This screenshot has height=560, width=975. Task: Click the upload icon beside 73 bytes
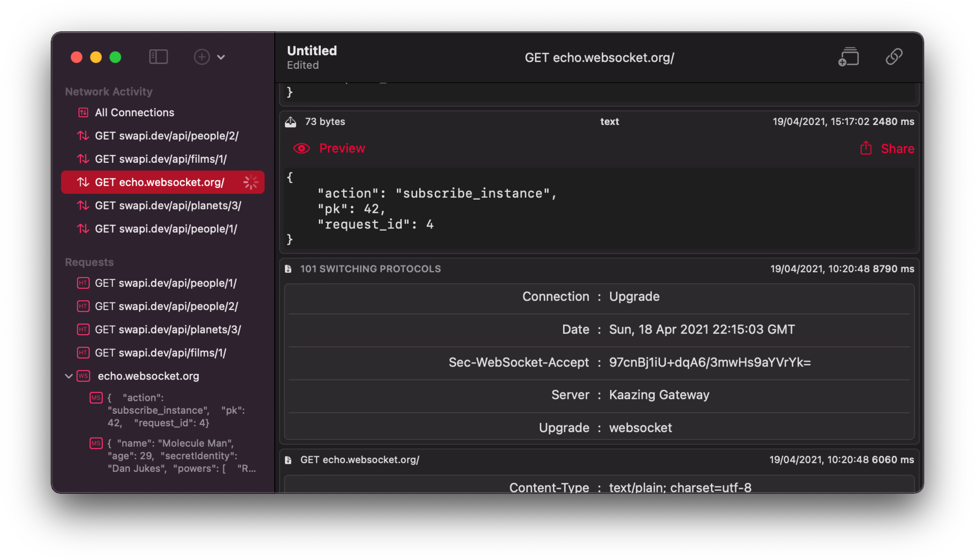click(290, 122)
